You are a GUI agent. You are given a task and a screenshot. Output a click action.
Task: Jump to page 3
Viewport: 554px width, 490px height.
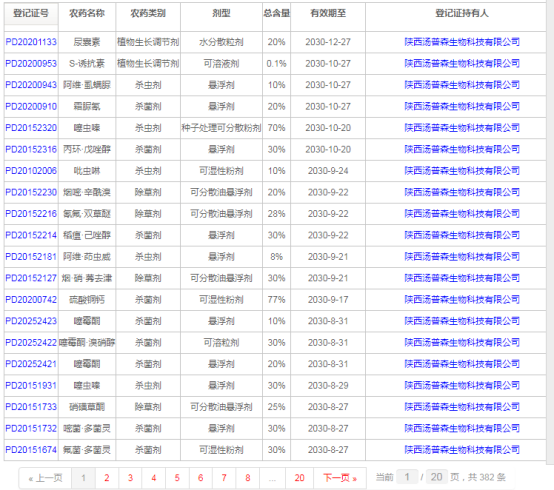click(130, 478)
